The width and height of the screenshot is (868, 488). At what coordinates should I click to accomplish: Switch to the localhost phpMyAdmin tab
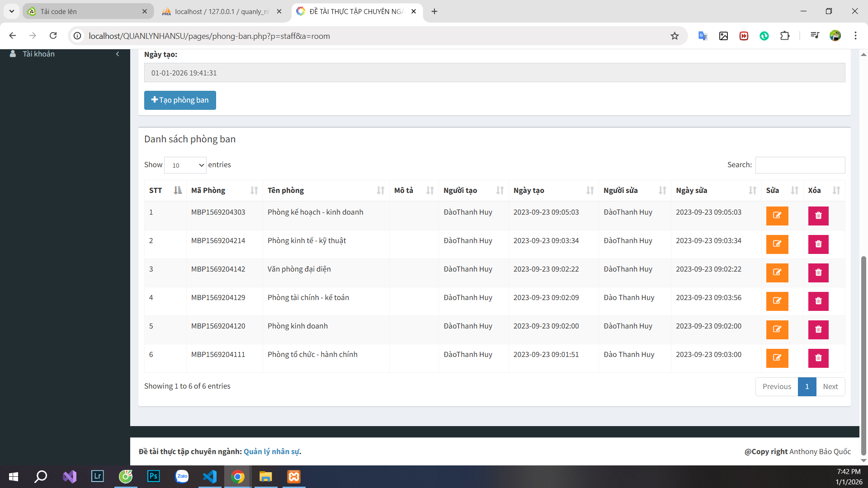tap(222, 11)
